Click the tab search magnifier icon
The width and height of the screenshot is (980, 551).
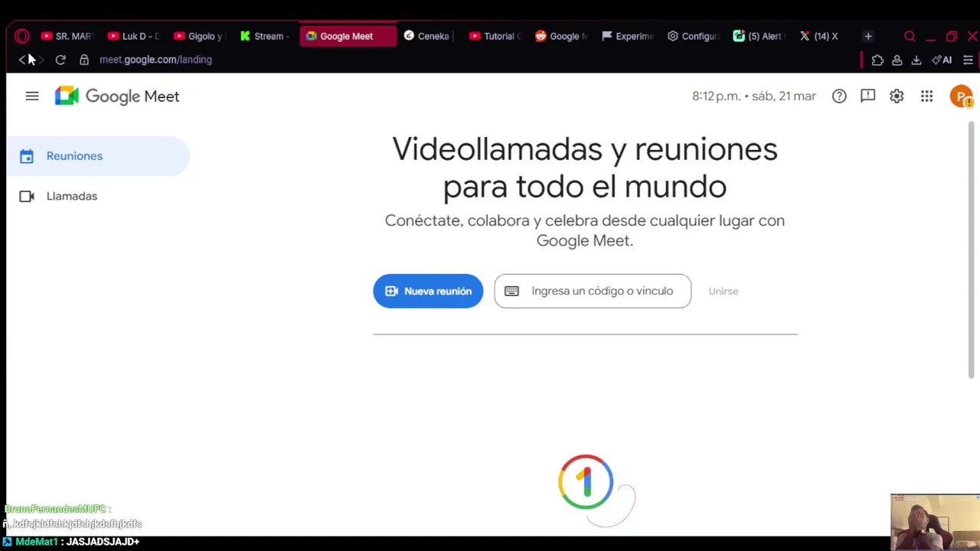pyautogui.click(x=910, y=36)
